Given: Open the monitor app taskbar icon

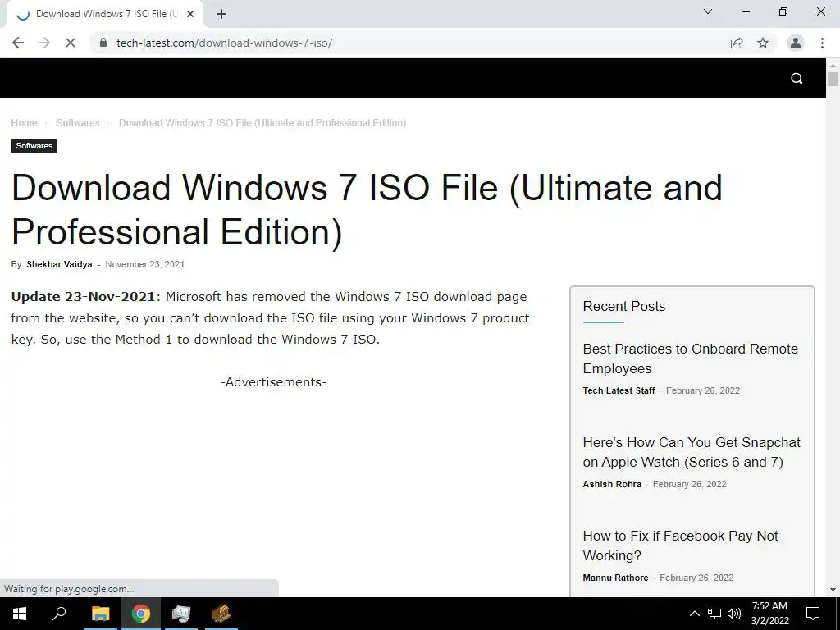Looking at the screenshot, I should 181,614.
